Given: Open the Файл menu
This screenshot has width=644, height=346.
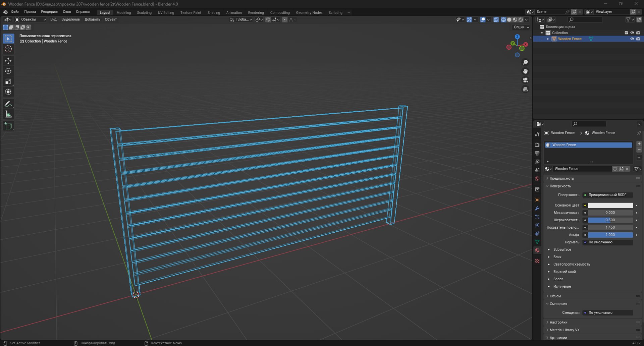Looking at the screenshot, I should (x=15, y=12).
